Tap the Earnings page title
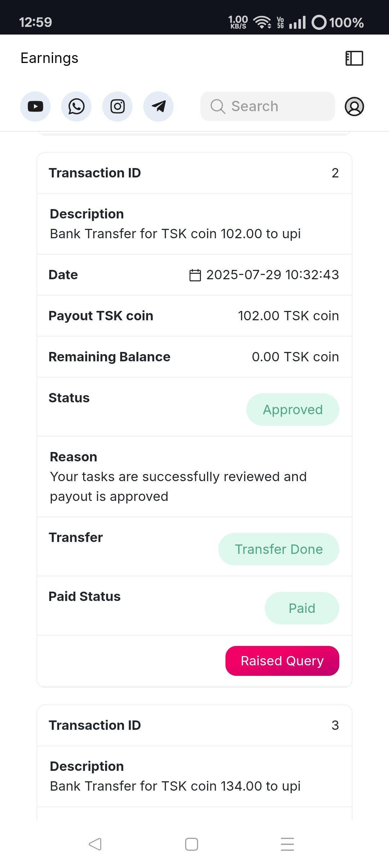 (x=49, y=58)
